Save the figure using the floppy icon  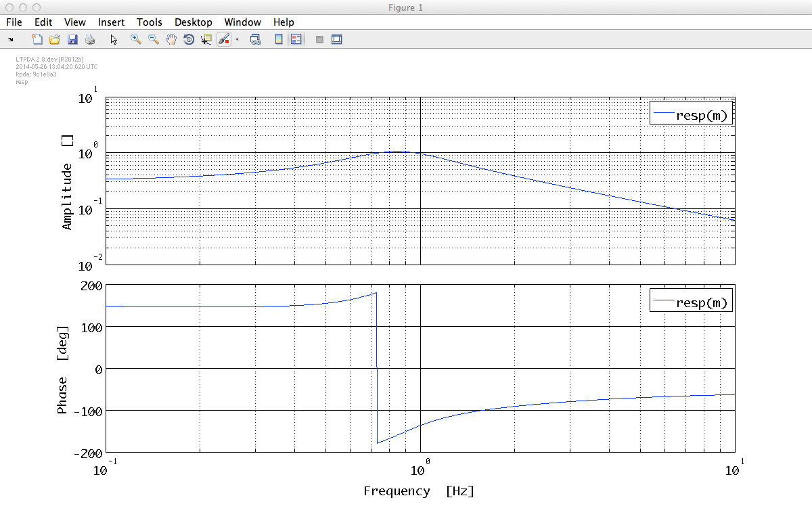(x=72, y=40)
